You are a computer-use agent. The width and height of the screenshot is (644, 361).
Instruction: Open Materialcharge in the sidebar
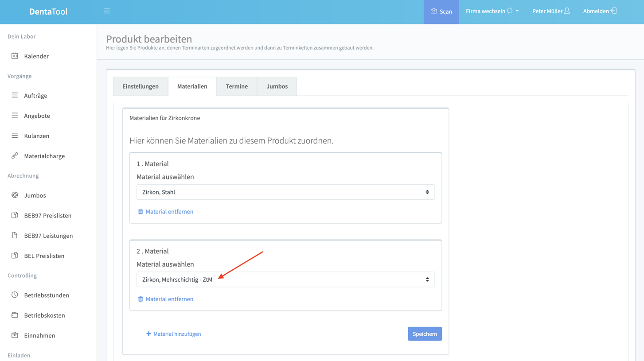pos(44,156)
